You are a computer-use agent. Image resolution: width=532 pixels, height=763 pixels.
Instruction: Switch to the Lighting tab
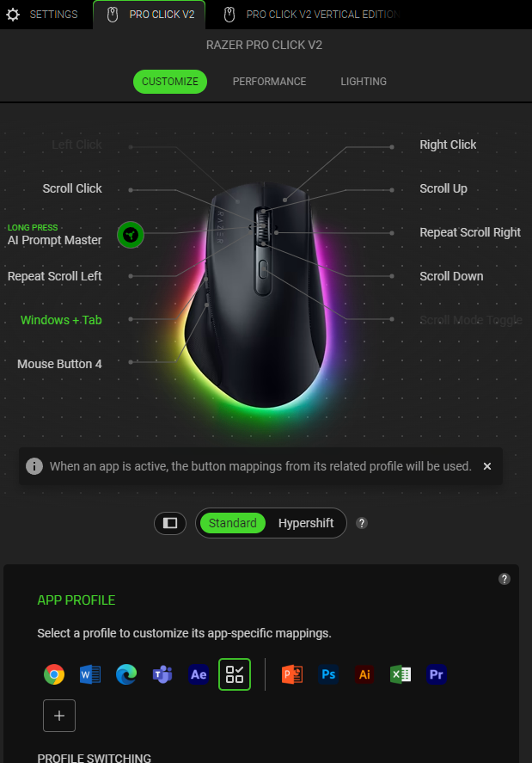coord(364,82)
